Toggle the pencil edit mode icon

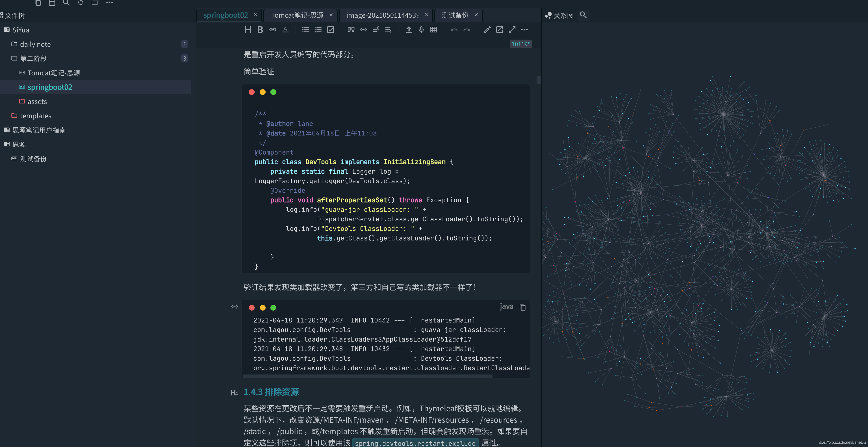[487, 30]
